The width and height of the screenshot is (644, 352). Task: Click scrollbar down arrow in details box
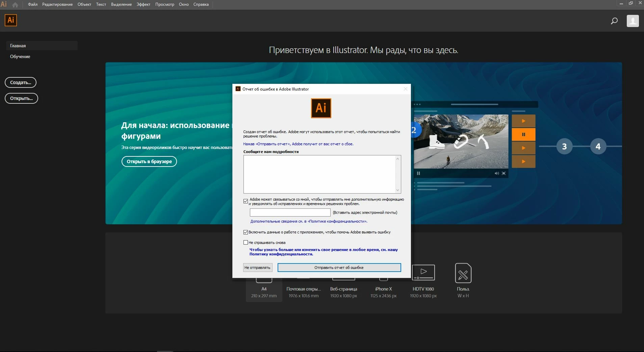point(398,190)
